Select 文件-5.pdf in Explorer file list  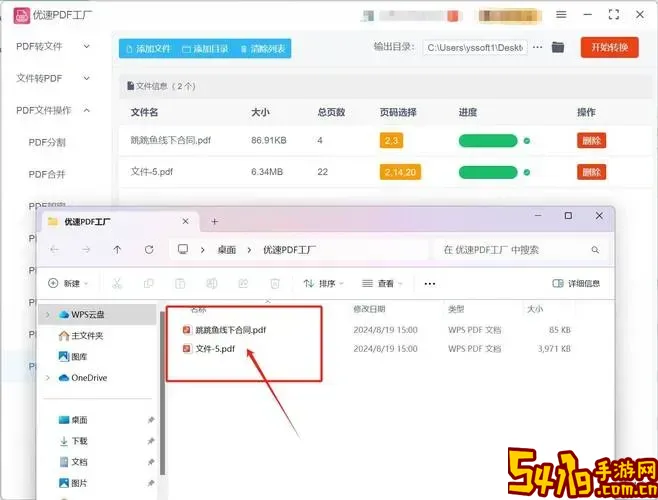pos(209,348)
